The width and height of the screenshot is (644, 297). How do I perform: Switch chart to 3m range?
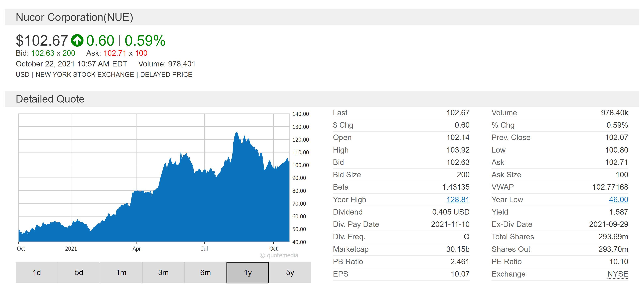163,272
